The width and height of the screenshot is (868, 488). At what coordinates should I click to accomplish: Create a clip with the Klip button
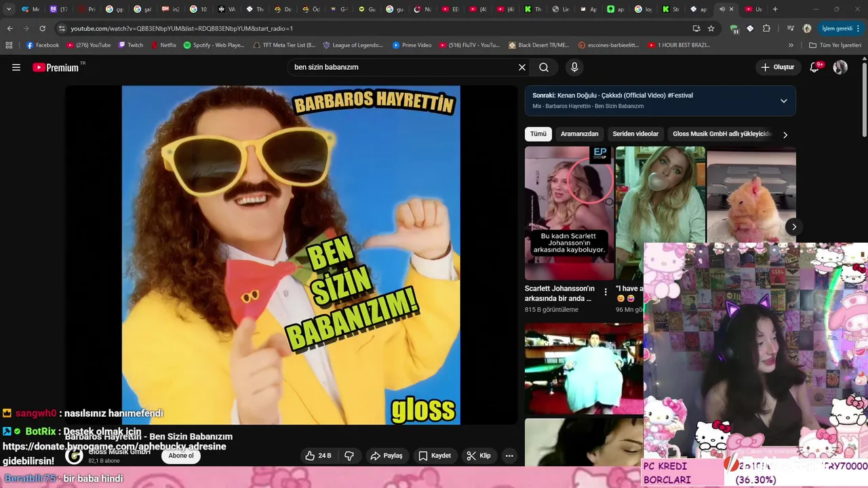(x=479, y=455)
